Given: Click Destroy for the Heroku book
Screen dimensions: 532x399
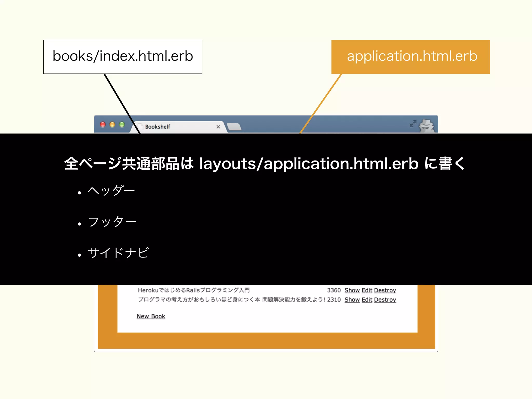Looking at the screenshot, I should pos(385,290).
